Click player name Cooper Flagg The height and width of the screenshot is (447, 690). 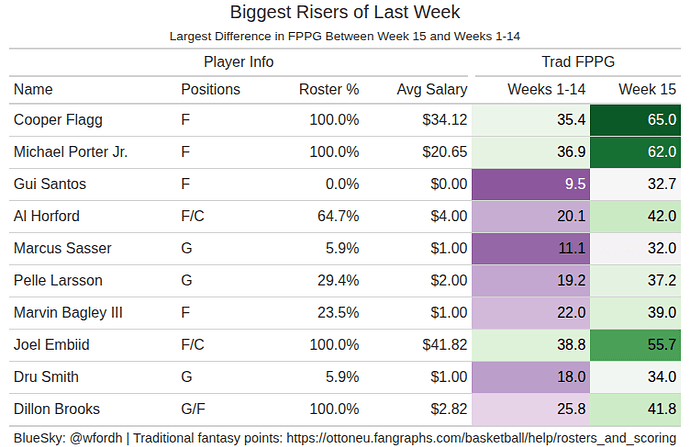59,120
